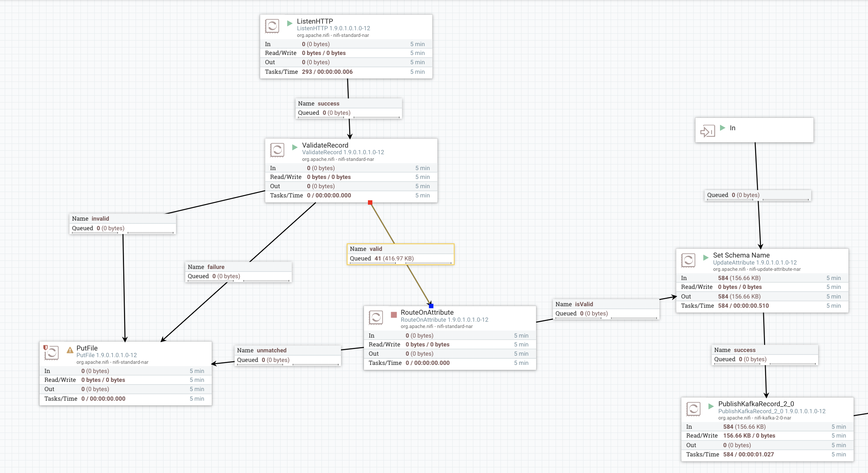Click the blue connection endpoint on RouteOnAttribute
868x473 pixels.
pyautogui.click(x=431, y=306)
